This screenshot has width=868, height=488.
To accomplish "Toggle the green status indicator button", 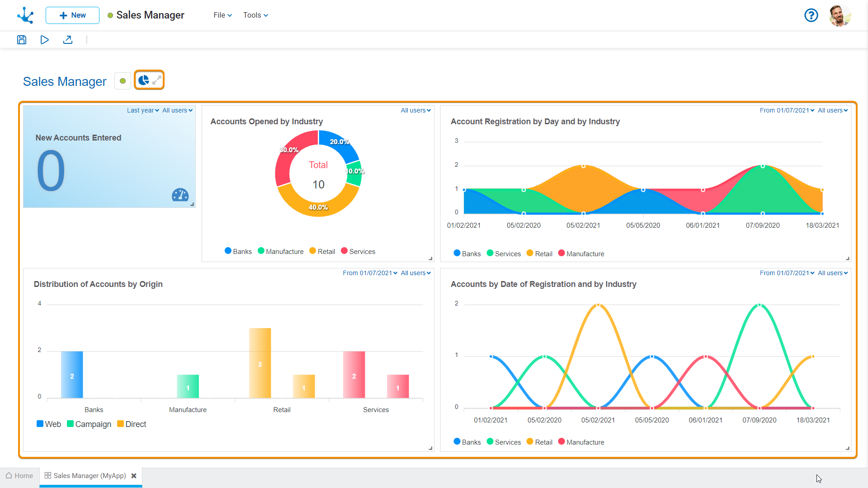I will pyautogui.click(x=123, y=81).
